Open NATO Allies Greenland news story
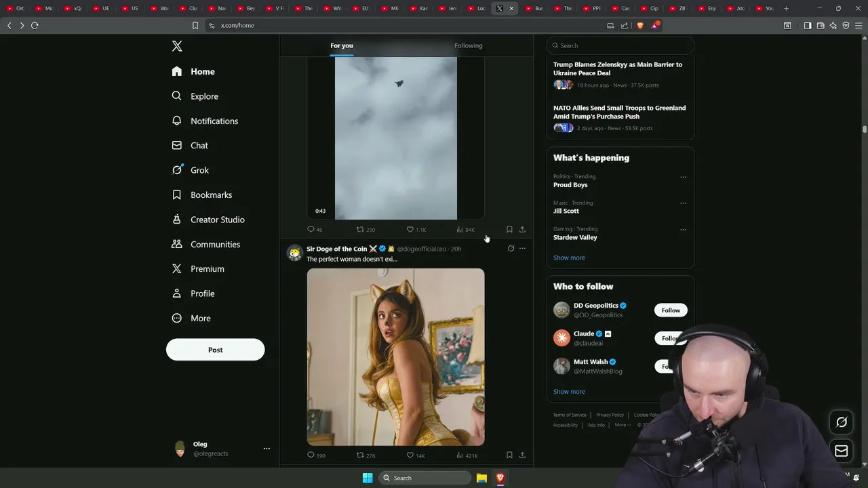Screen dimensions: 868x488 [620, 118]
